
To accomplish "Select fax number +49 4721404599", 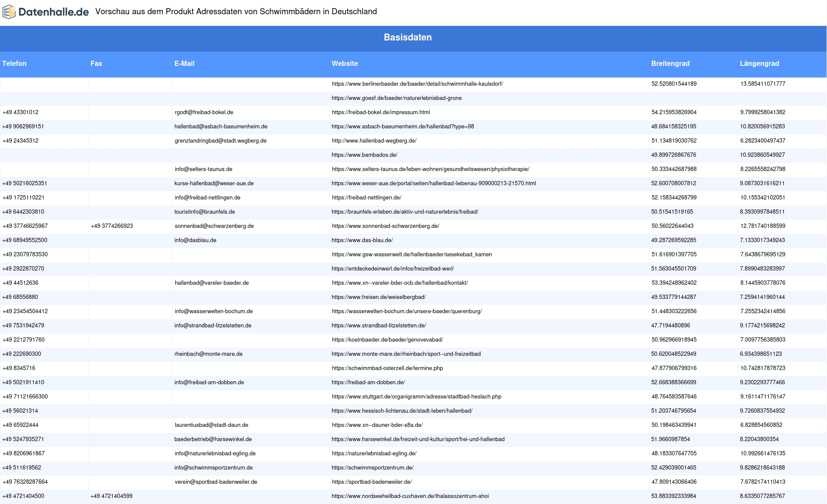I will point(112,496).
